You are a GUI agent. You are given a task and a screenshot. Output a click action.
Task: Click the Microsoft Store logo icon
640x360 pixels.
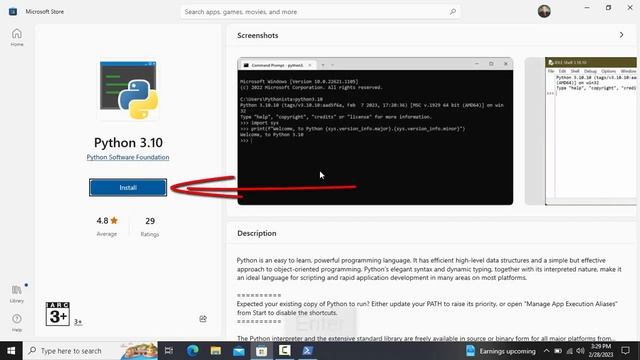click(13, 11)
